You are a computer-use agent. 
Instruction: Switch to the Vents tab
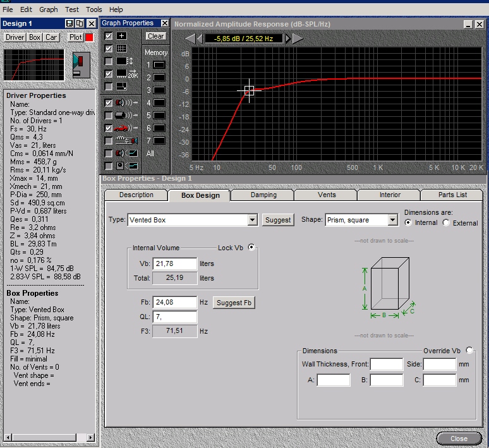pyautogui.click(x=327, y=195)
